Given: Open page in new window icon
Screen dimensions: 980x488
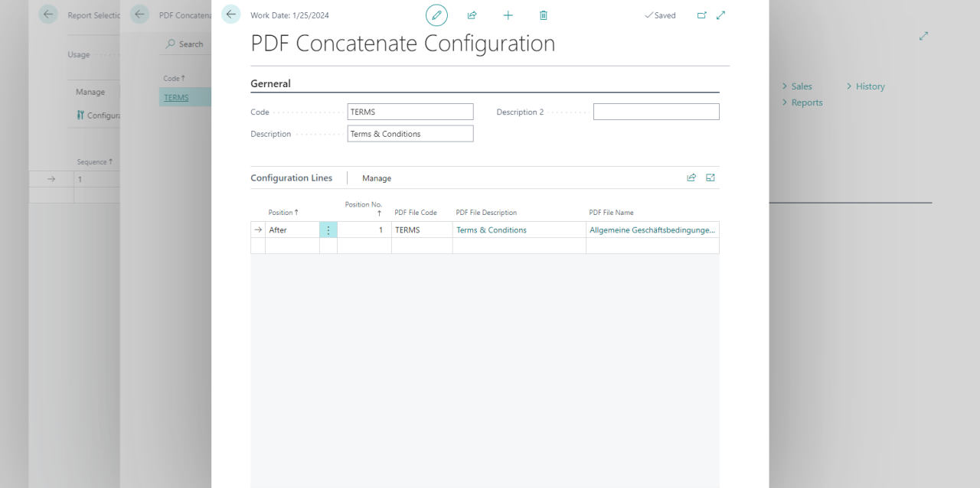Looking at the screenshot, I should tap(702, 15).
